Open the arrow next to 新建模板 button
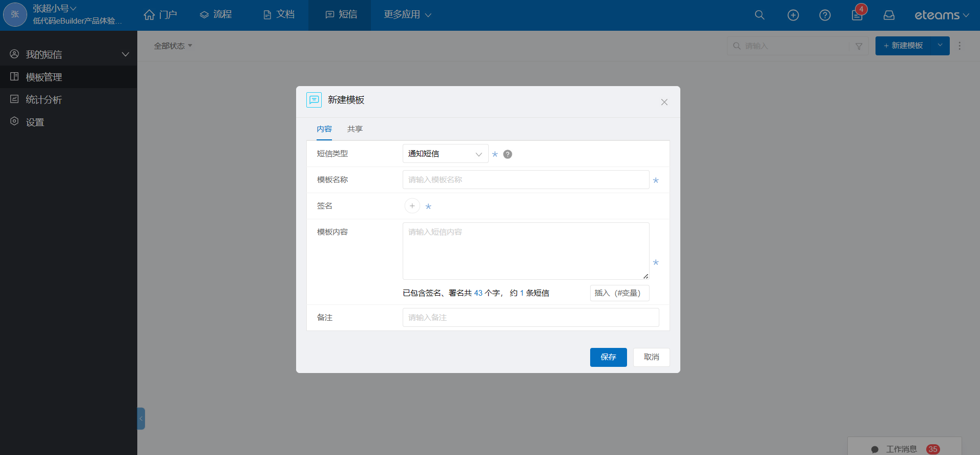980x455 pixels. [940, 46]
